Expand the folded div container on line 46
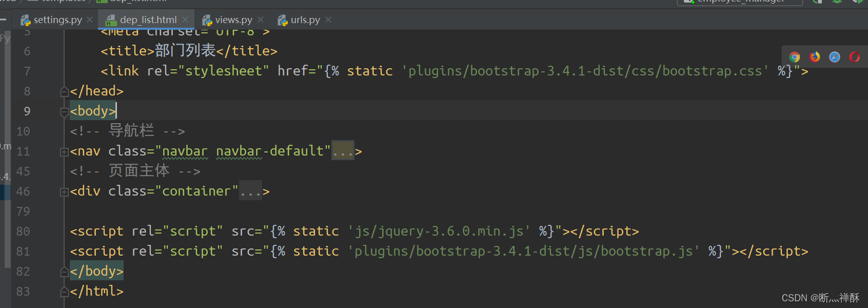The height and width of the screenshot is (308, 868). click(64, 192)
